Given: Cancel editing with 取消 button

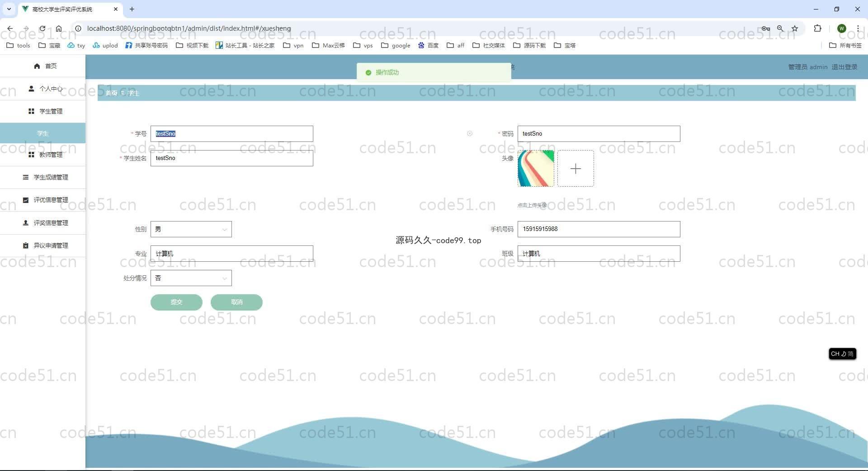Looking at the screenshot, I should pos(236,302).
